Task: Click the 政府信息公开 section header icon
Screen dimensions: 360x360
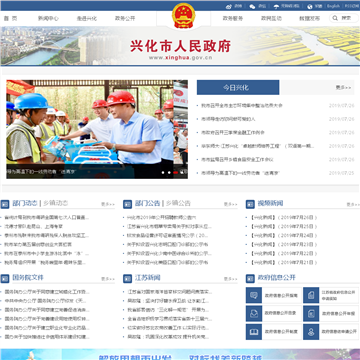Action: (250, 278)
